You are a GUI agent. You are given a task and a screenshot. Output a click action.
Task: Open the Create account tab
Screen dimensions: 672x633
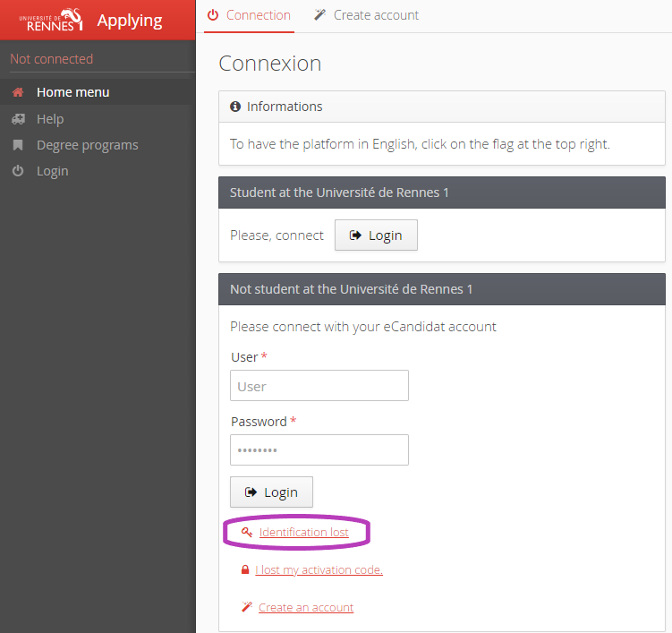pos(366,15)
